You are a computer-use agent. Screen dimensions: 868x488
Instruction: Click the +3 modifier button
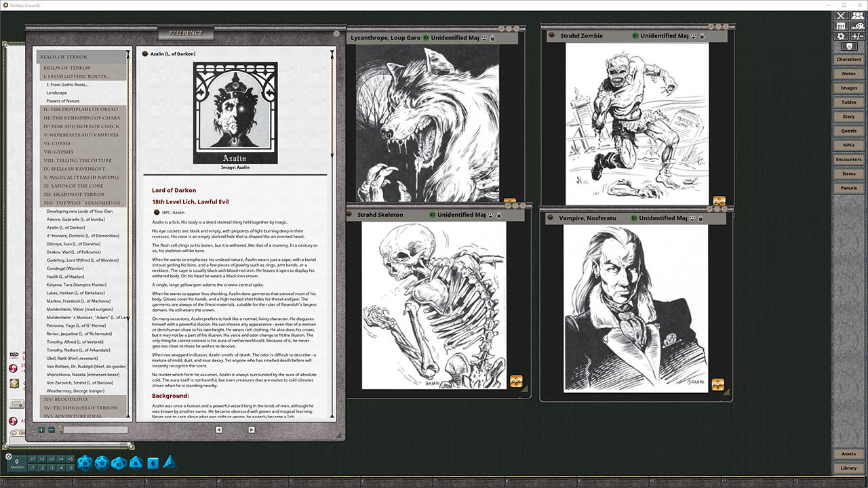(52, 459)
